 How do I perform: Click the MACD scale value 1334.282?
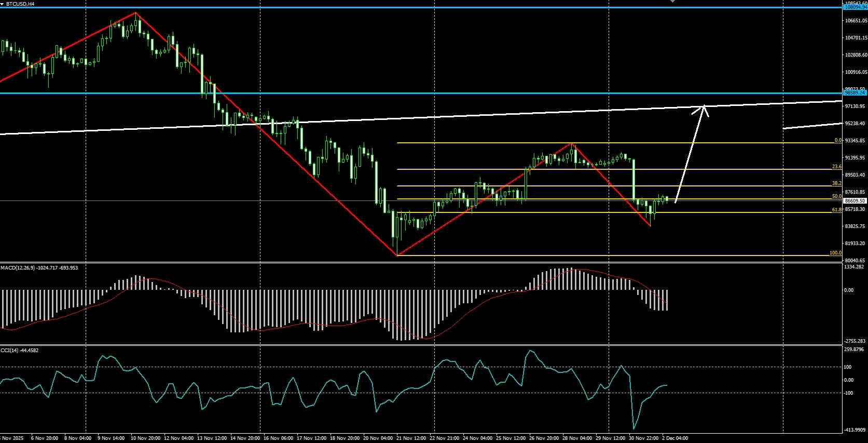pyautogui.click(x=855, y=267)
